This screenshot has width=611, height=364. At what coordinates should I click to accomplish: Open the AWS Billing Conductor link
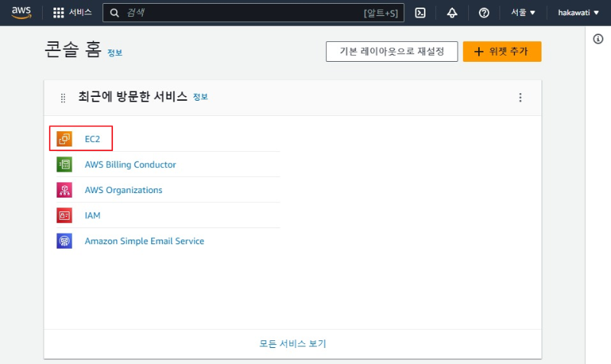tap(131, 165)
